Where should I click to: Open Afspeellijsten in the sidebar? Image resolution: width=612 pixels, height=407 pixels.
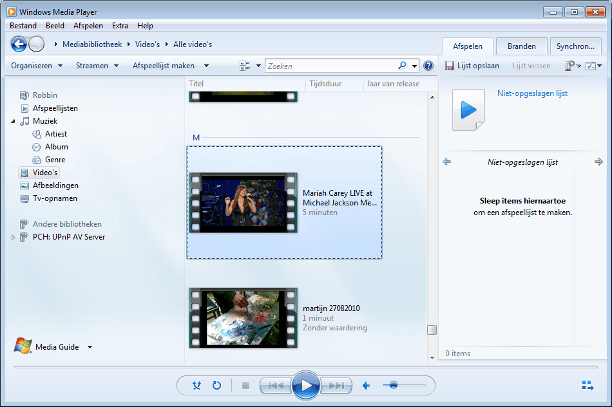[55, 108]
